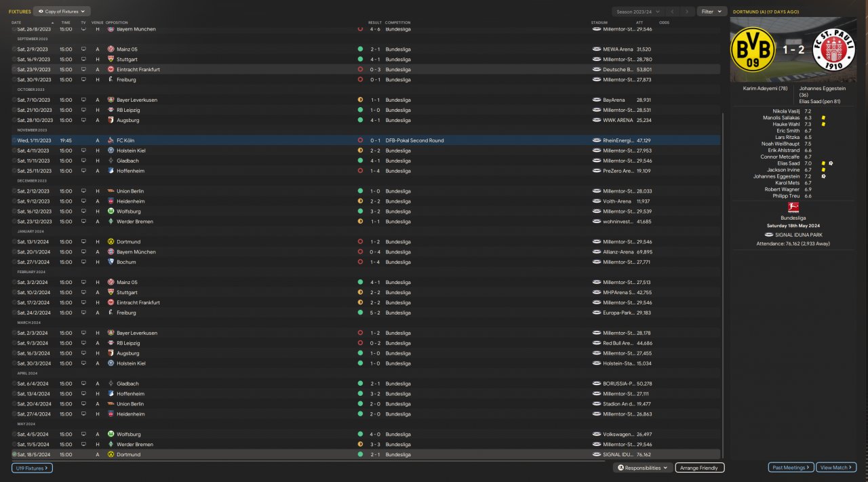Screen dimensions: 868x482
Task: Click the 1 - 2 score in match panel
Action: point(793,51)
